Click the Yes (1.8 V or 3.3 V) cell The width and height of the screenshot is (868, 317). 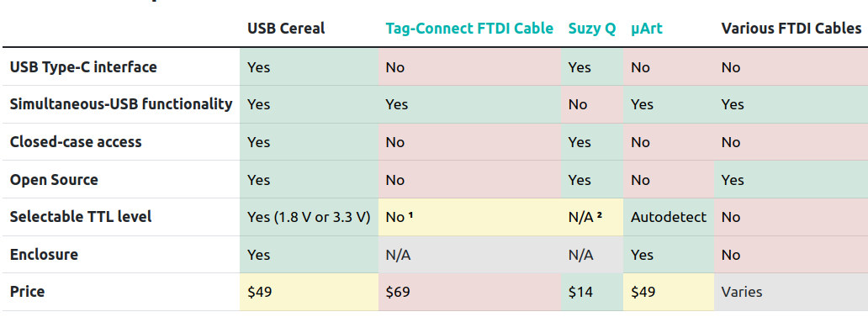(x=309, y=217)
